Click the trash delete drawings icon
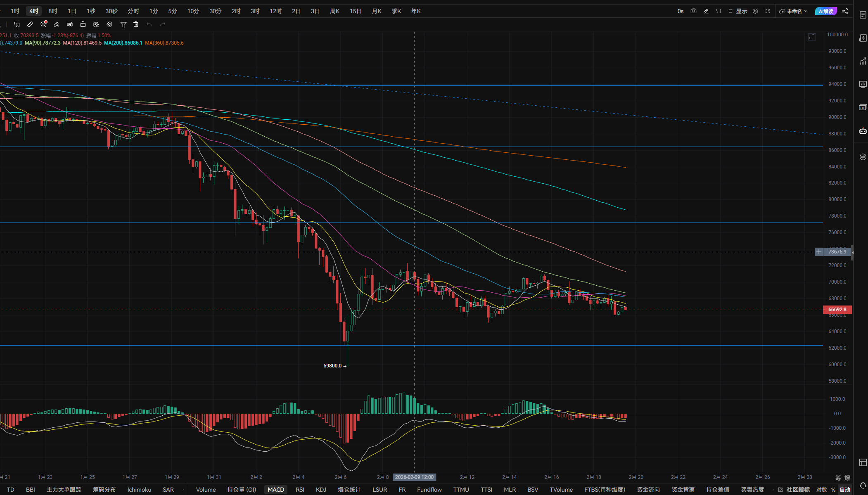The image size is (868, 495). [x=136, y=24]
